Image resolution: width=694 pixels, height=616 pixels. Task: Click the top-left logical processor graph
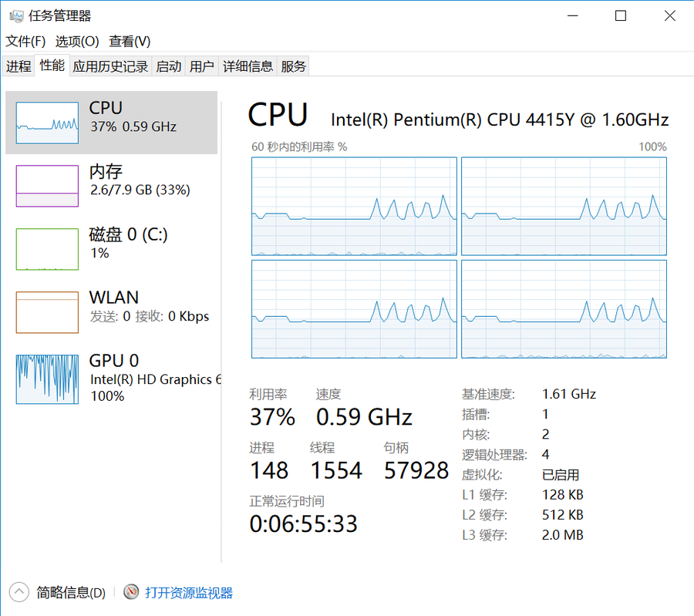pos(354,206)
